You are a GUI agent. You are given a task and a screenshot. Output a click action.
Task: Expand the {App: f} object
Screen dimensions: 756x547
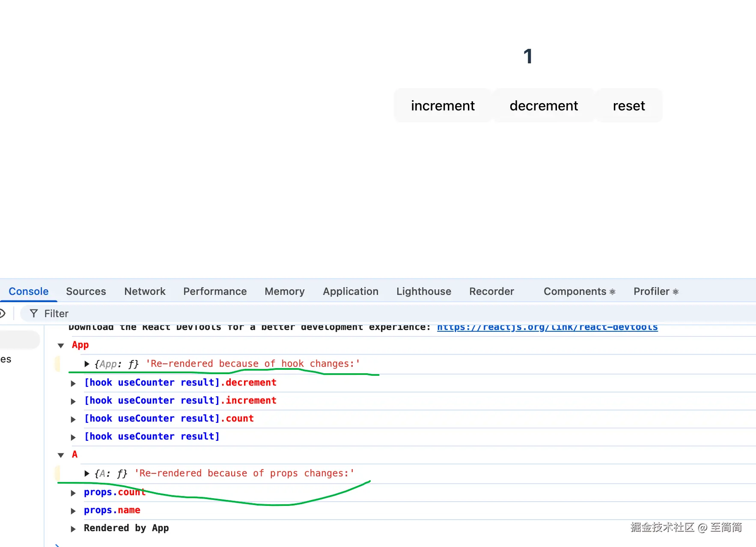(x=87, y=364)
